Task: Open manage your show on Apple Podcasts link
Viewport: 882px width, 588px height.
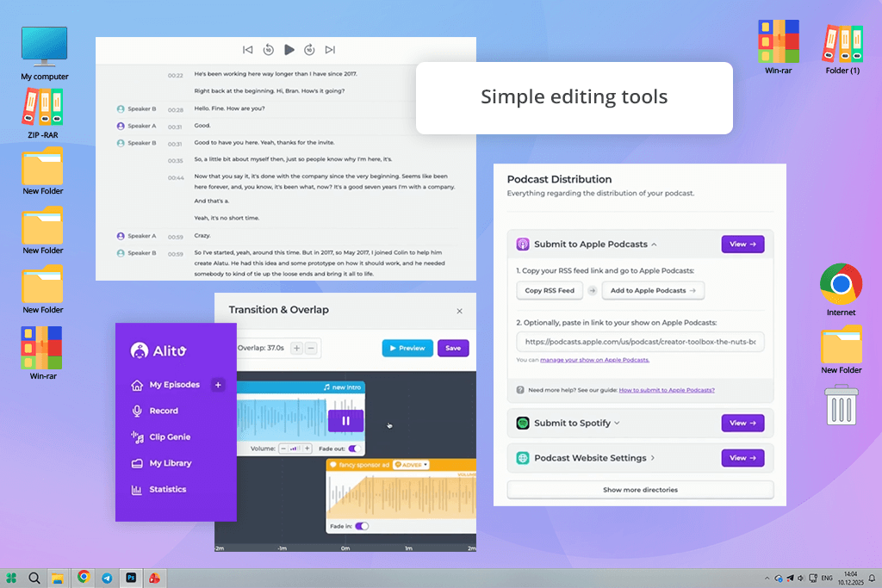Action: pyautogui.click(x=594, y=360)
